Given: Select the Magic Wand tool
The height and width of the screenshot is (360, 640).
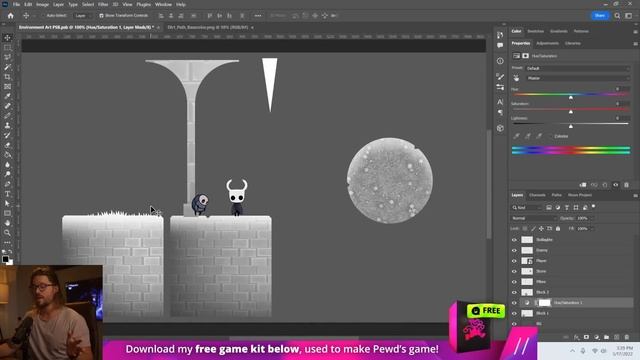Looking at the screenshot, I should tap(7, 67).
